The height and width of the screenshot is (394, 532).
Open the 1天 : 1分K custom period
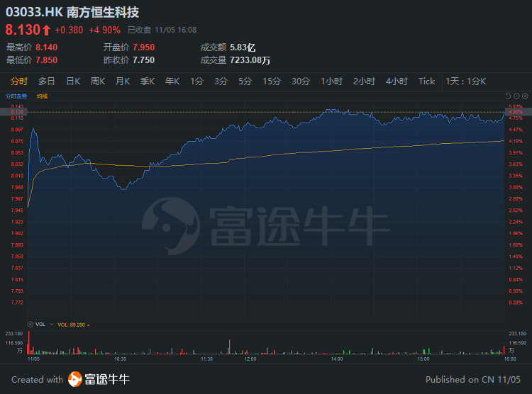pos(466,81)
